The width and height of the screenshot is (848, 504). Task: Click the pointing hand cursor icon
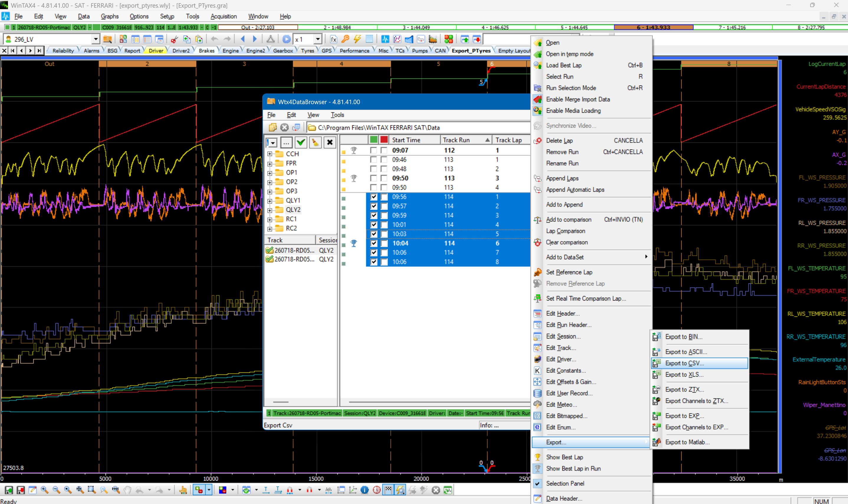(x=183, y=490)
